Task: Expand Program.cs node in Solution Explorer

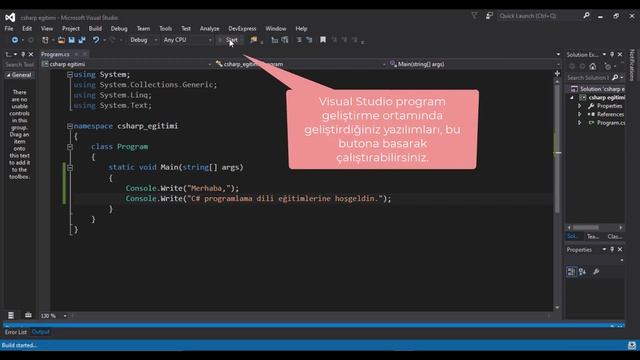Action: pos(580,123)
